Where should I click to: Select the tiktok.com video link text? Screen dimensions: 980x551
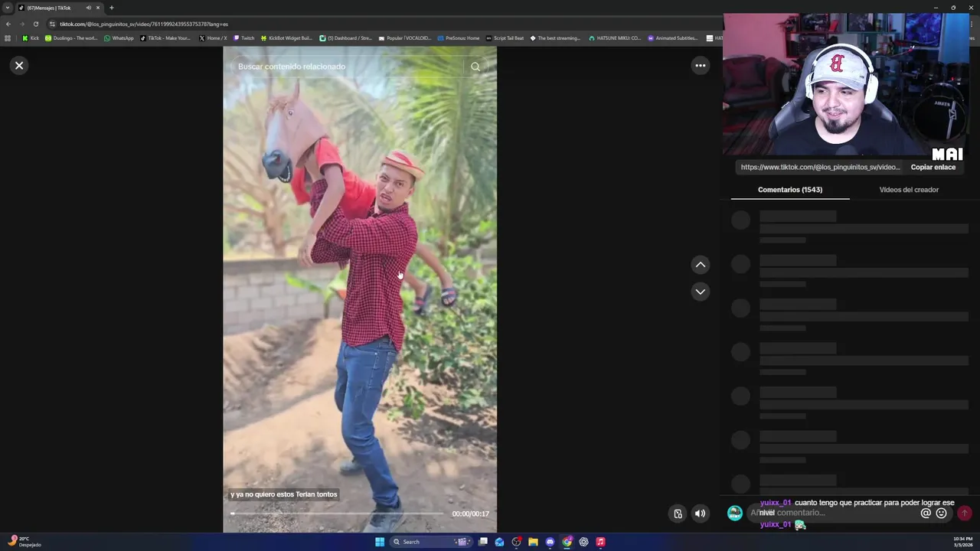click(820, 167)
